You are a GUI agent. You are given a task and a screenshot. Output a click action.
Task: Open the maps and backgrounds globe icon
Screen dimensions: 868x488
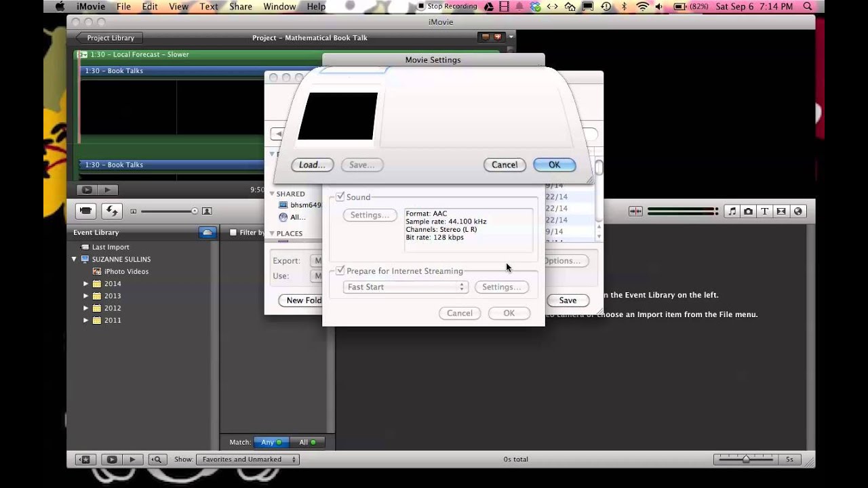[x=797, y=211]
